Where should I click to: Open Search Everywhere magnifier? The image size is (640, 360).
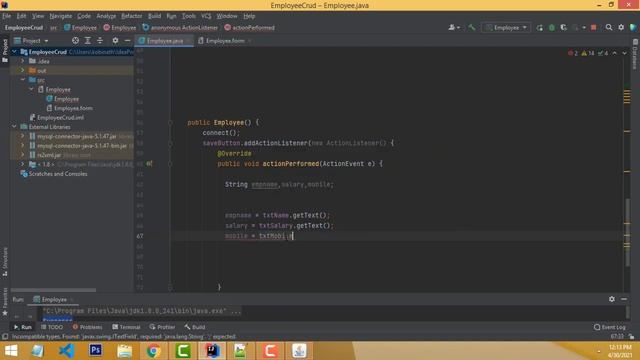click(x=609, y=27)
